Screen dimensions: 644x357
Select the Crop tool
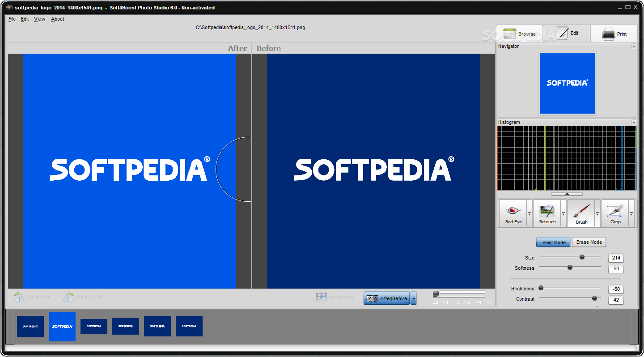(x=615, y=213)
